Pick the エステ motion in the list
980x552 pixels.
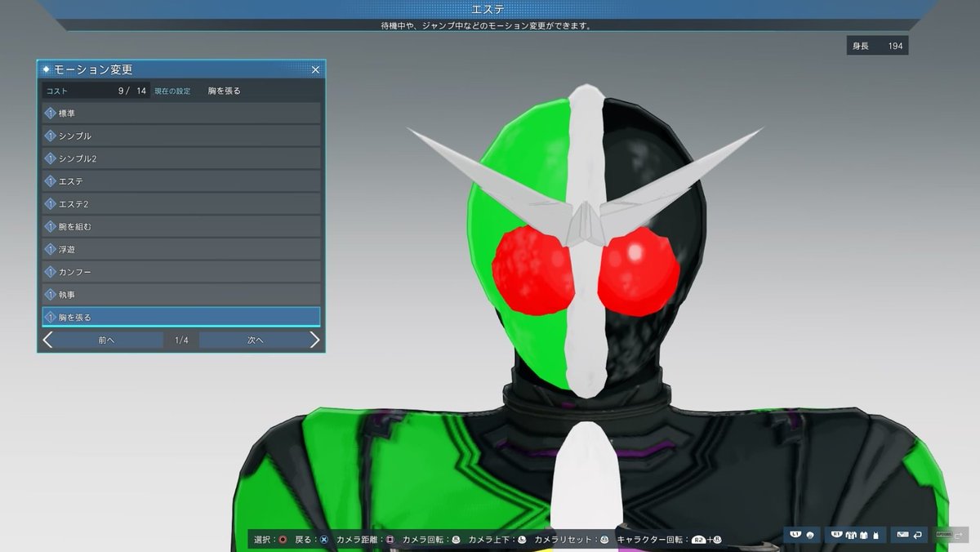[x=181, y=181]
